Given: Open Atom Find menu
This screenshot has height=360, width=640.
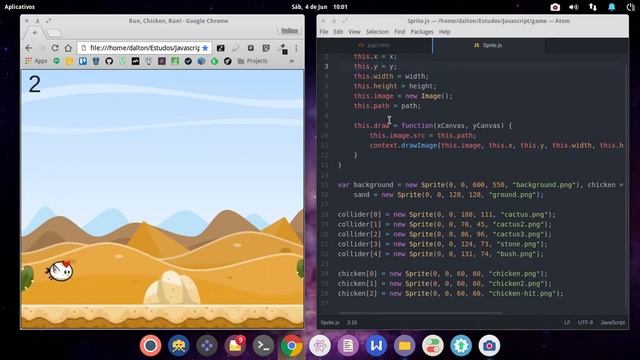Looking at the screenshot, I should [x=400, y=32].
